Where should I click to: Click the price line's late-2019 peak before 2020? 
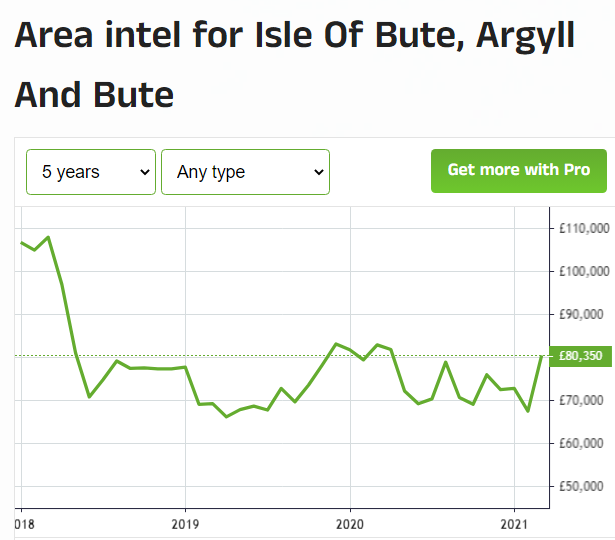tap(336, 344)
